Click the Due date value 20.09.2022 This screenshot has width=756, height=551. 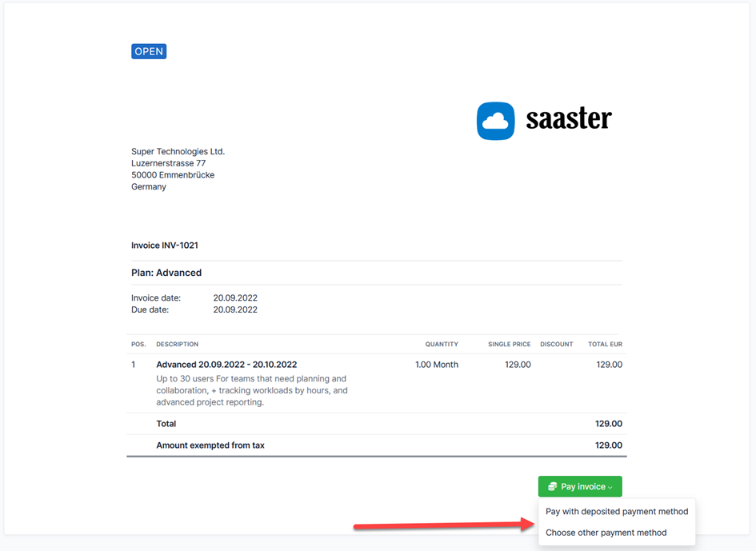coord(235,309)
